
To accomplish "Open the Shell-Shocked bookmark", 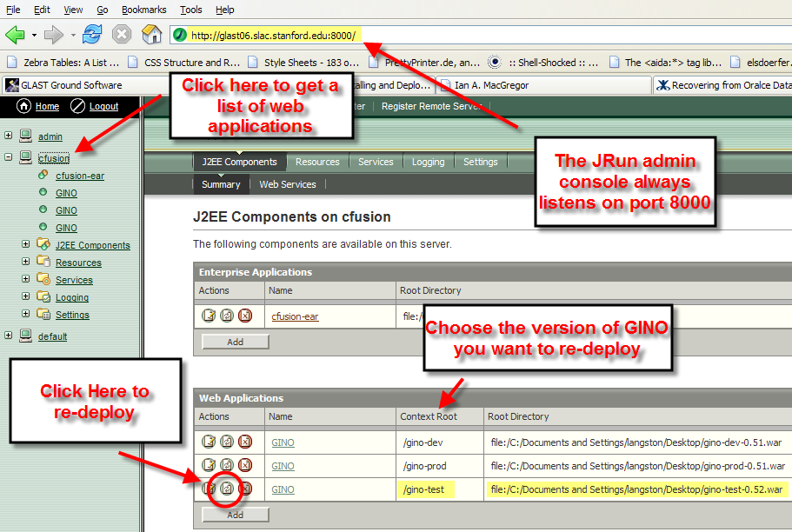I will 544,62.
